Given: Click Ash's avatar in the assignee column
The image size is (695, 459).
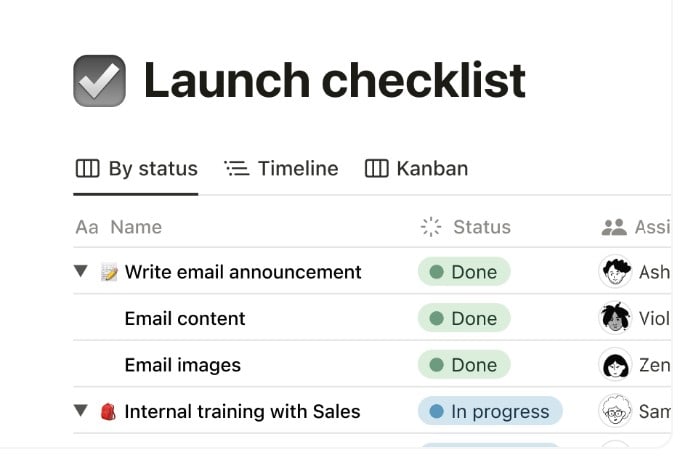Looking at the screenshot, I should pos(614,272).
